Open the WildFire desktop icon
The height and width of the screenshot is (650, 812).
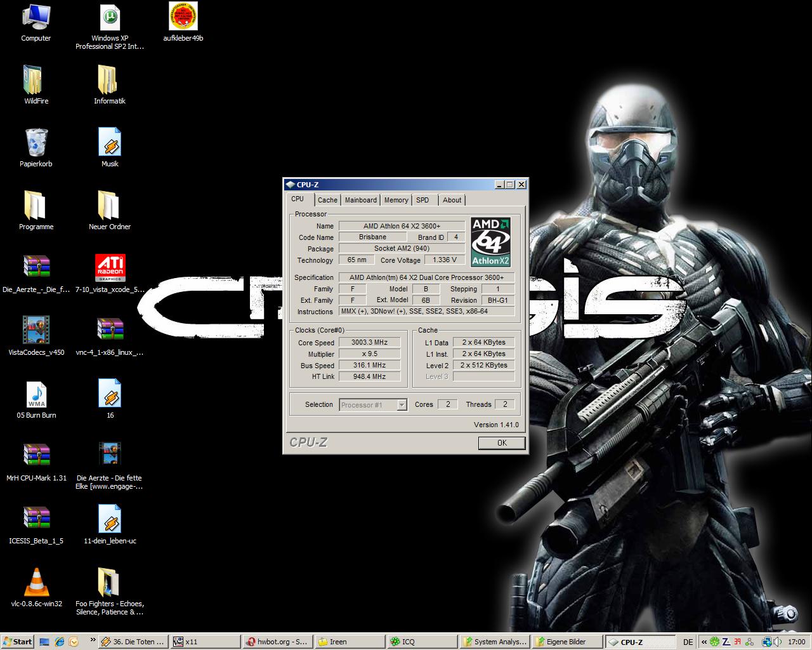[x=36, y=85]
